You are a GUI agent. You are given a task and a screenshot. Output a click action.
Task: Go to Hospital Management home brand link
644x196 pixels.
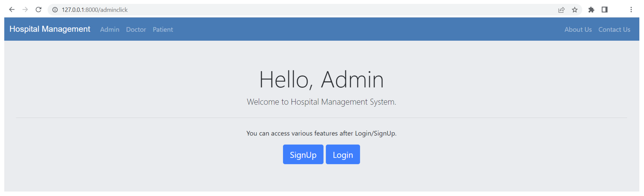click(x=50, y=29)
